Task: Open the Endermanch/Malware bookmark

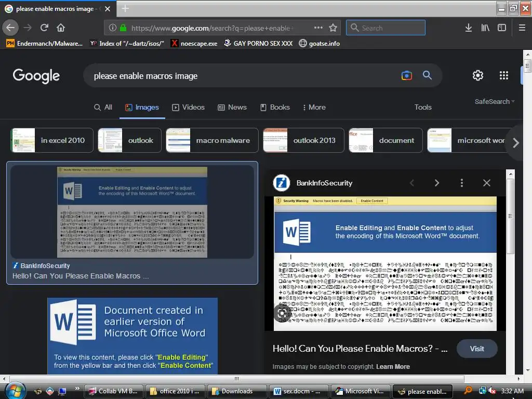Action: click(x=45, y=44)
